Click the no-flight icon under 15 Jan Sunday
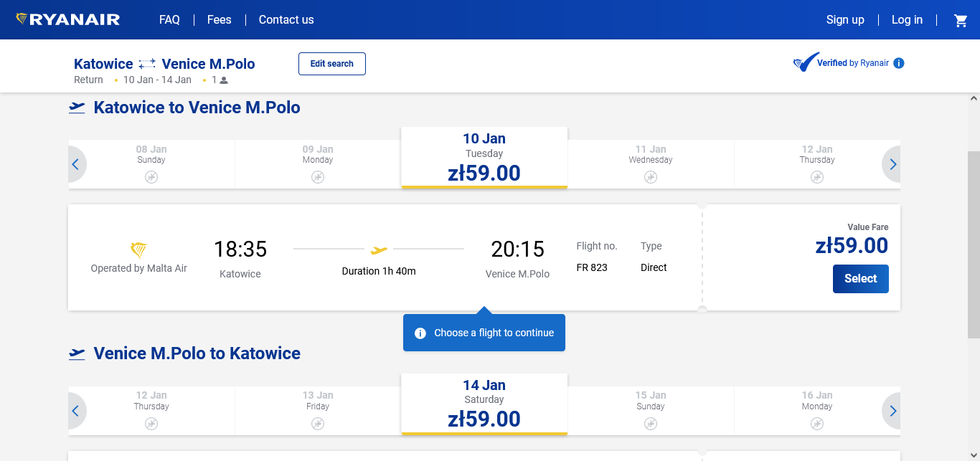 click(x=651, y=424)
